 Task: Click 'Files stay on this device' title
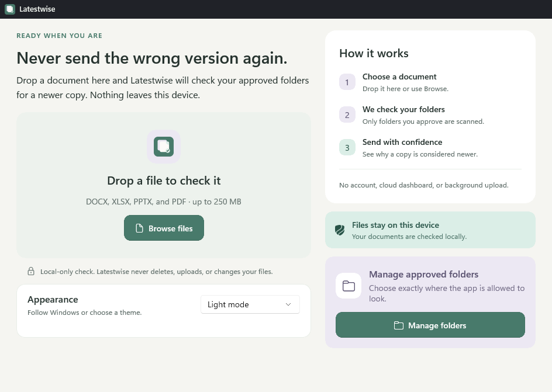coord(395,225)
